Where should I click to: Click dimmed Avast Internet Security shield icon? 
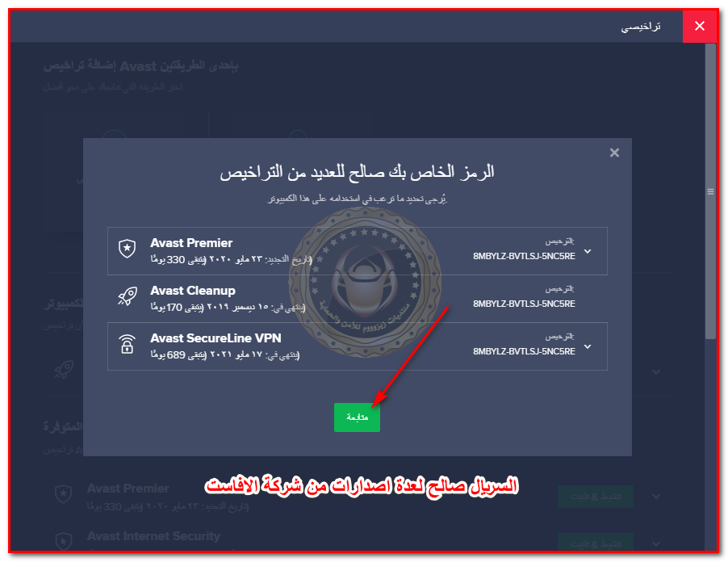coord(64,541)
